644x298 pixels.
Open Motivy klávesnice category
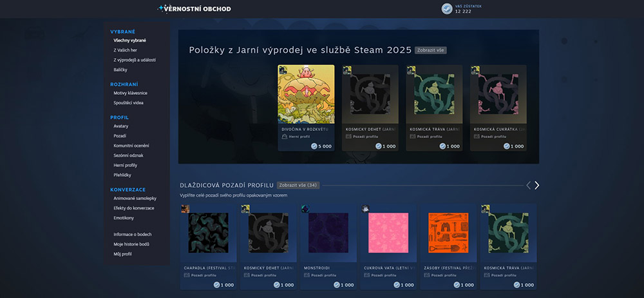[131, 93]
